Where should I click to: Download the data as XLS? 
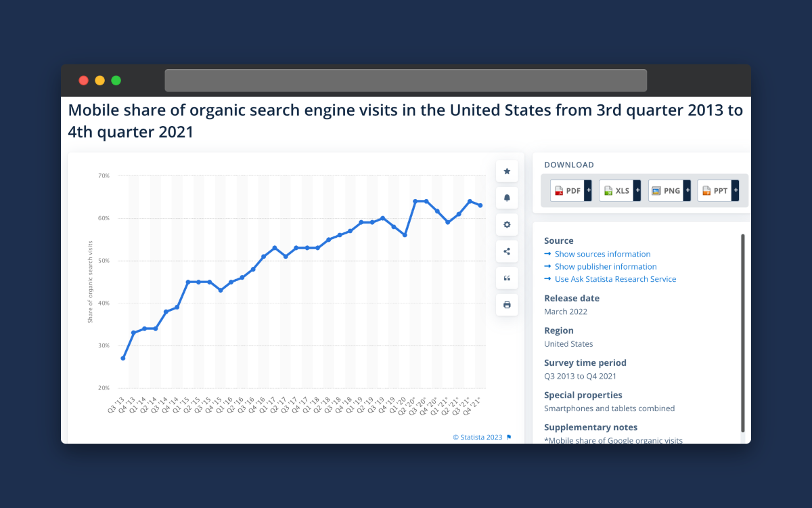[x=616, y=191]
